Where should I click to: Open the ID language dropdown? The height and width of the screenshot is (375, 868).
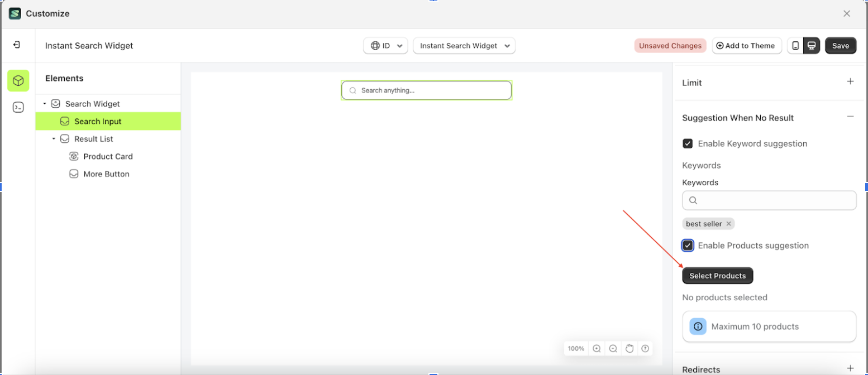coord(385,46)
